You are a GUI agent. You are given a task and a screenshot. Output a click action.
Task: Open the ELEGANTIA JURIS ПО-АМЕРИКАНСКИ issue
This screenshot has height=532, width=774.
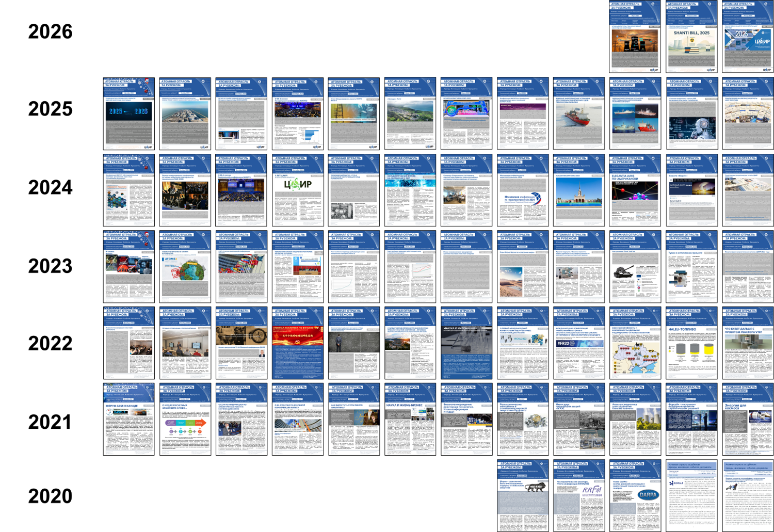click(x=635, y=190)
